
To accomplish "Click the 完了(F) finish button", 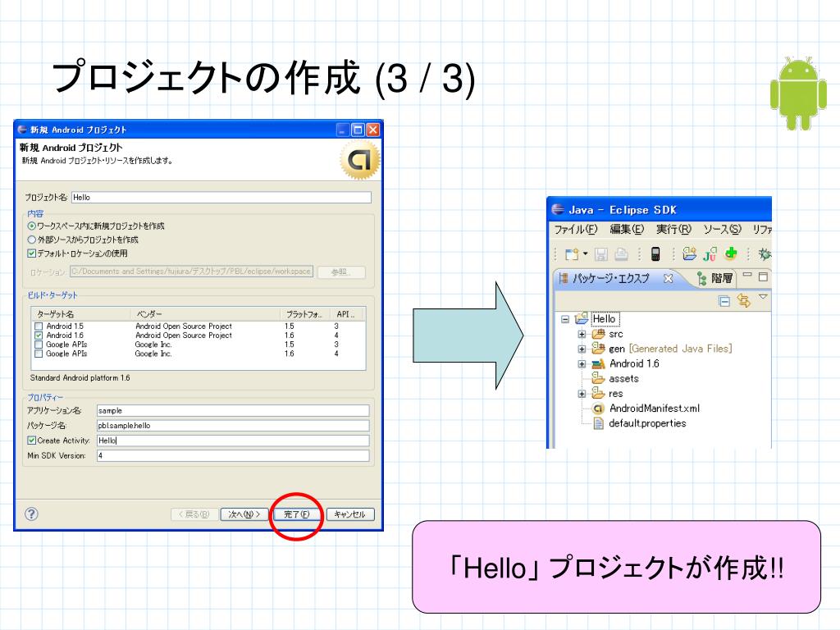I will click(x=297, y=514).
